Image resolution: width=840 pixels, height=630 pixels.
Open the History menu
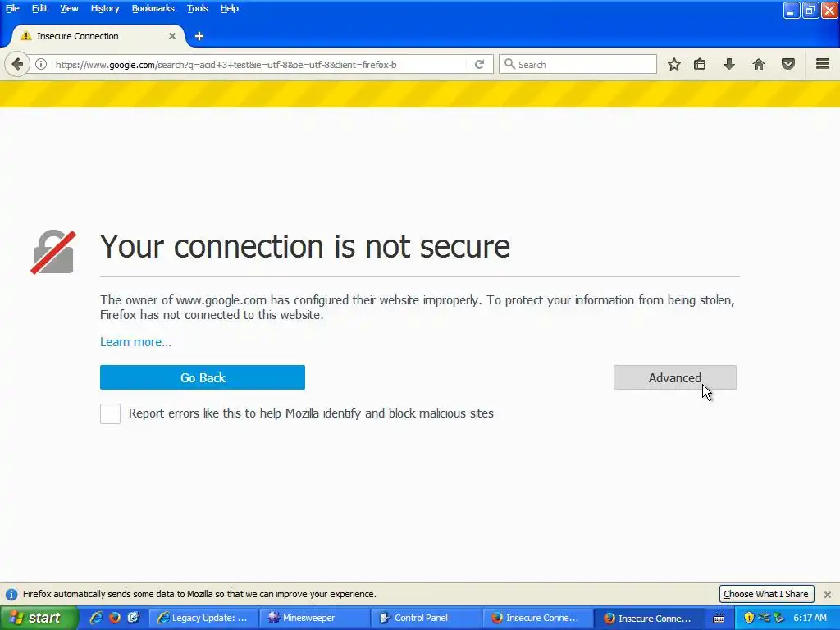point(105,8)
